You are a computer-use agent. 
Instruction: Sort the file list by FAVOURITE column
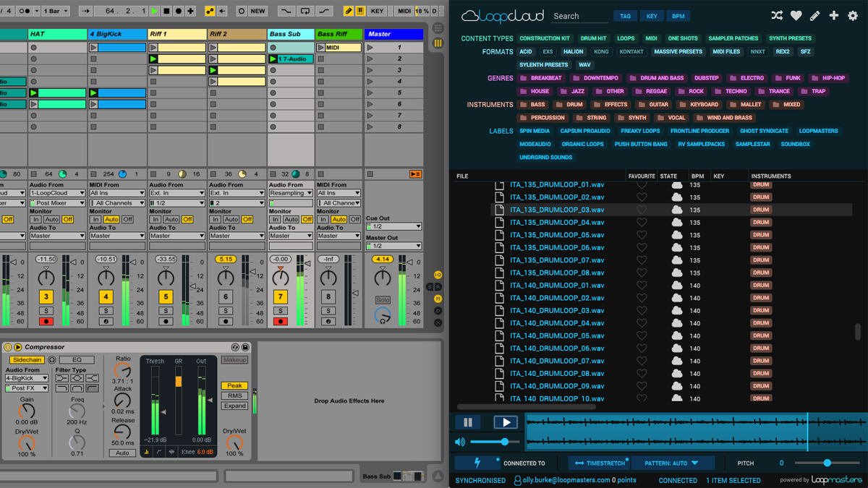[x=642, y=176]
